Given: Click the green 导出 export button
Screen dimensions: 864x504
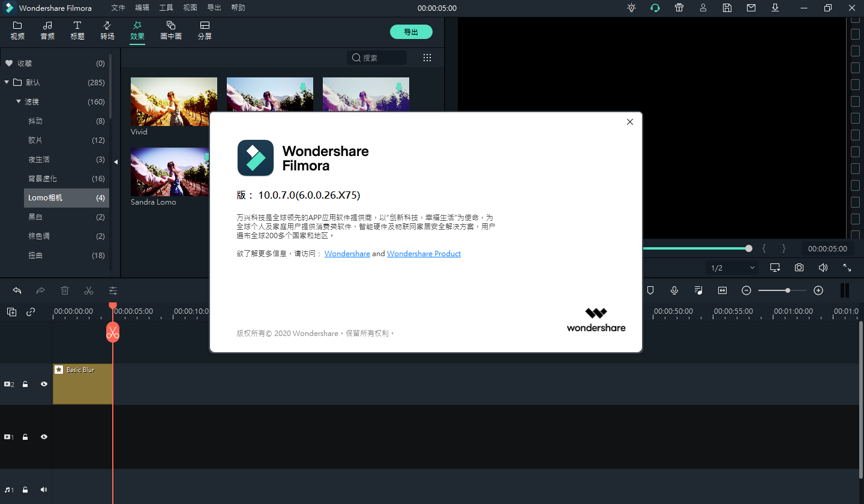Looking at the screenshot, I should (411, 32).
